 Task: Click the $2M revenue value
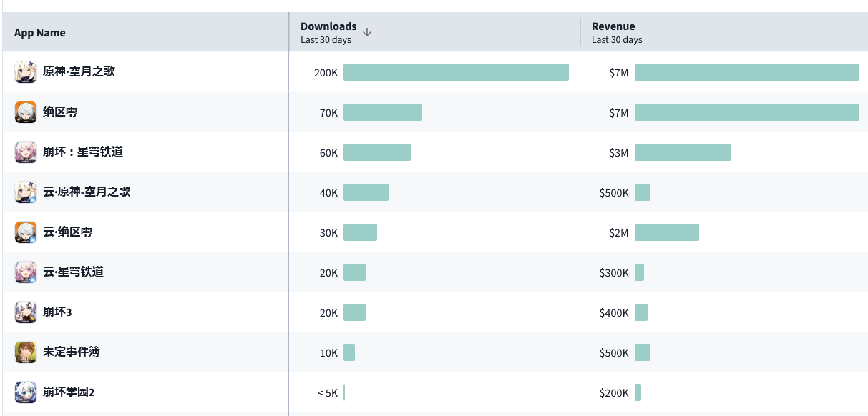(x=619, y=233)
